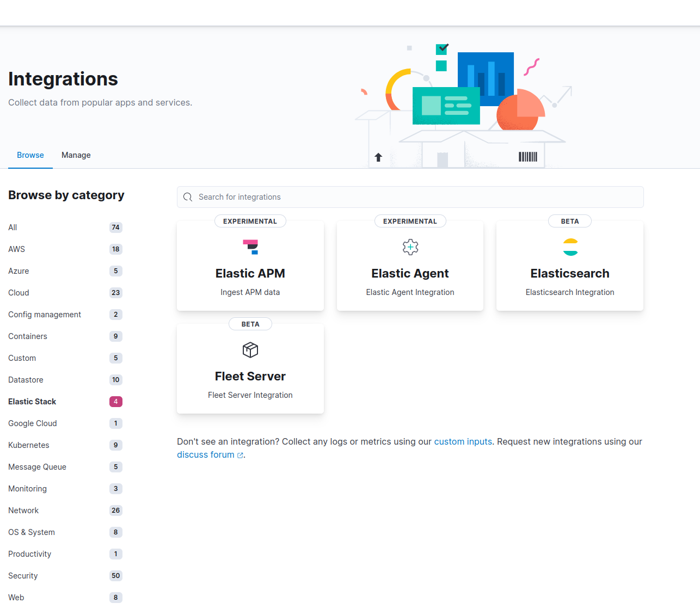Screen dimensions: 700x609
Task: Select the Datastore category
Action: coord(65,380)
